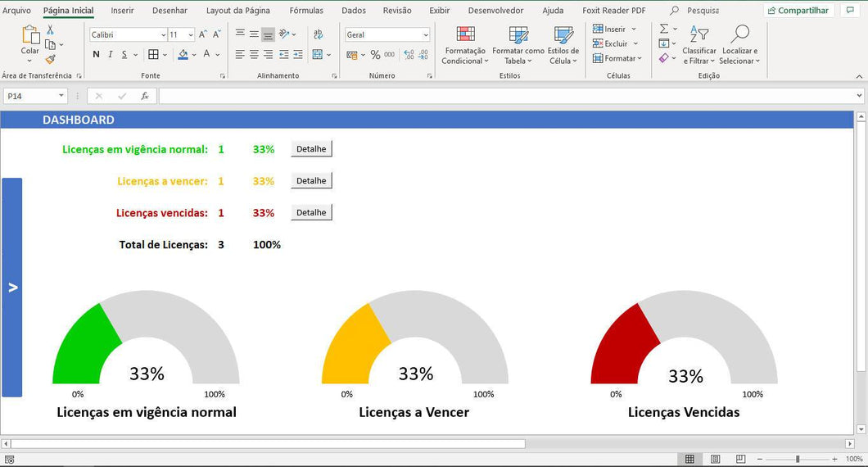Apply cell borders icon
Screen dimensions: 868x467
pos(153,54)
